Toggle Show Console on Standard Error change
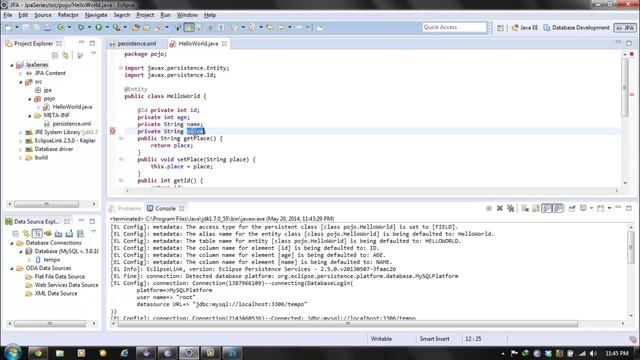 click(558, 209)
